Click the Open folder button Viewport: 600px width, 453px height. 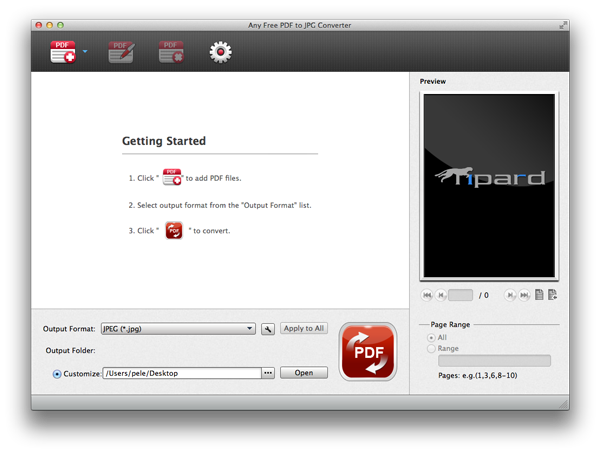(304, 373)
